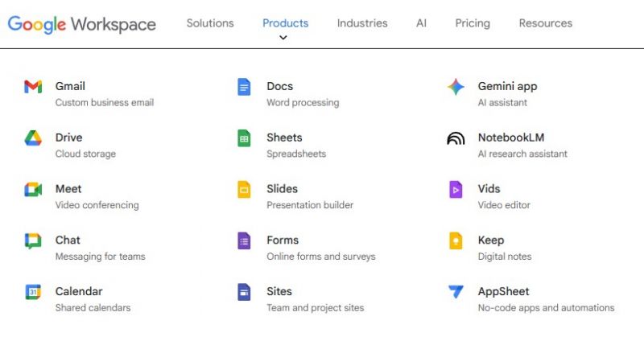Select the Meet video camera icon
The image size is (644, 341).
click(33, 190)
